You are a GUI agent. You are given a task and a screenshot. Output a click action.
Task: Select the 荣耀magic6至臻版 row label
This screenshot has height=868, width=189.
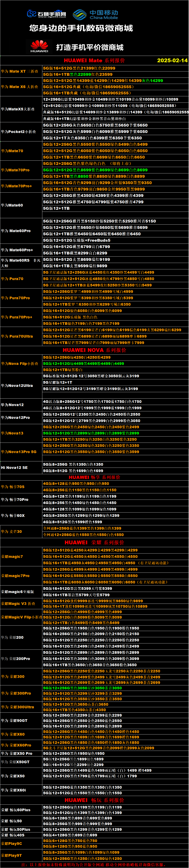(x=17, y=592)
